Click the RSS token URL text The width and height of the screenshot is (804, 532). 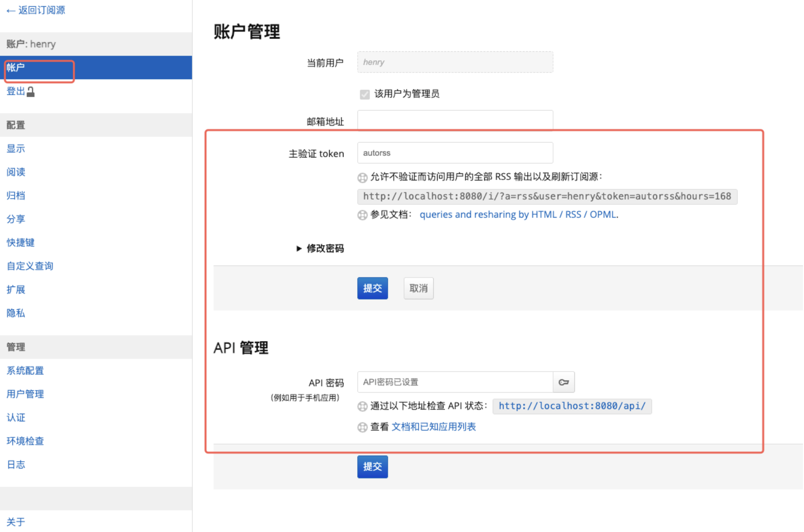pos(547,197)
